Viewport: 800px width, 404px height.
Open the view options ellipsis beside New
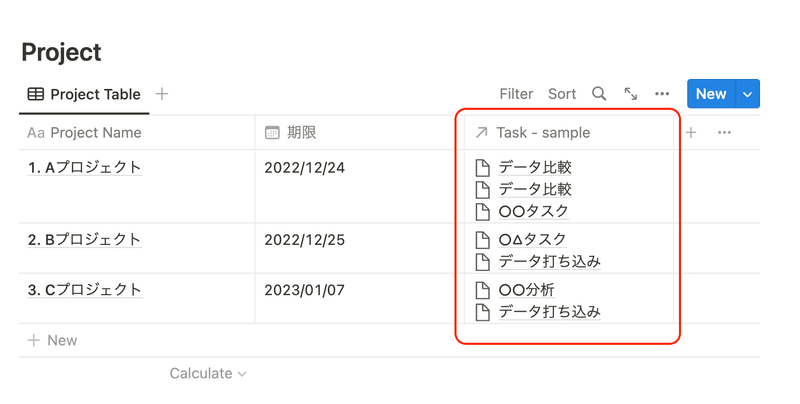click(x=662, y=94)
